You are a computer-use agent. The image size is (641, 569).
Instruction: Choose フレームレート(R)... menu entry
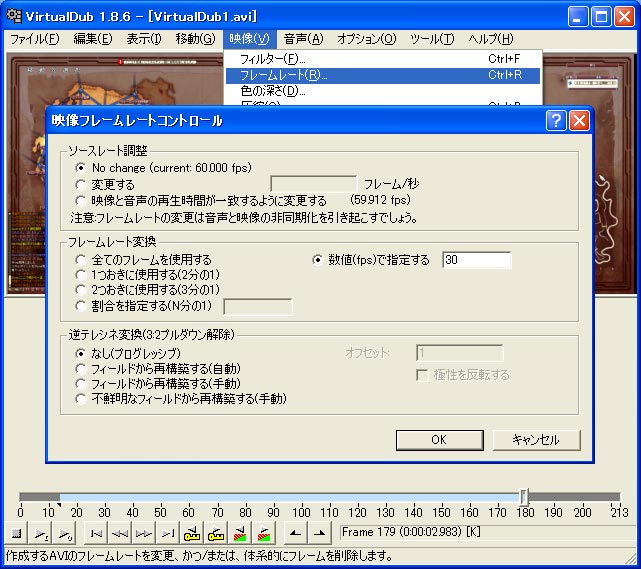tap(383, 75)
